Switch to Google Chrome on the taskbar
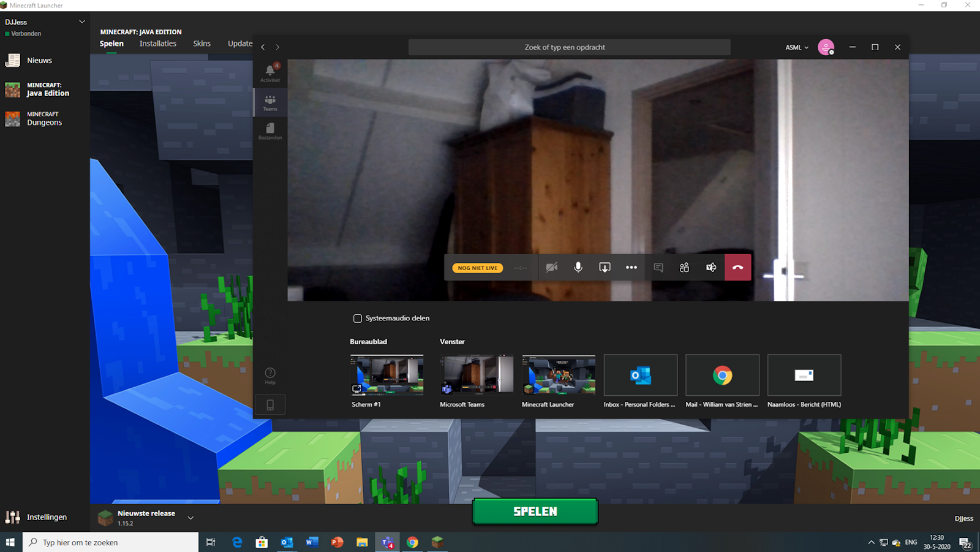The width and height of the screenshot is (980, 552). click(x=412, y=542)
